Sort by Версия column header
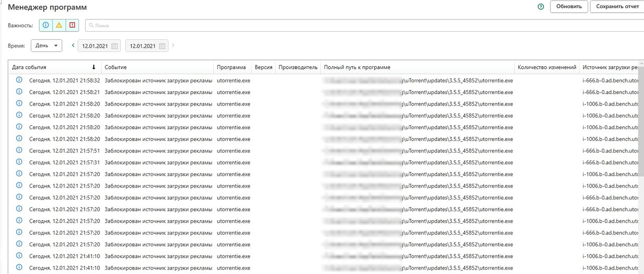The width and height of the screenshot is (644, 274). [x=264, y=67]
